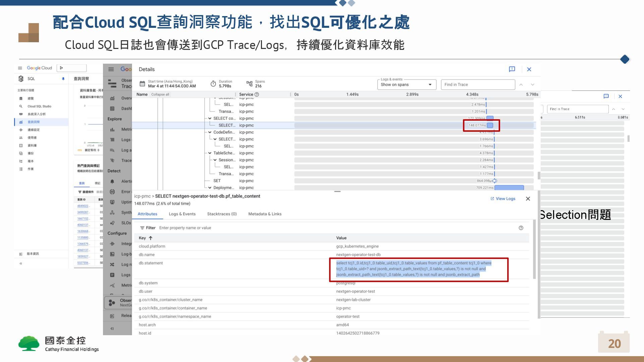644x362 pixels.
Task: Click the Filter icon in Attributes panel
Action: click(x=142, y=228)
